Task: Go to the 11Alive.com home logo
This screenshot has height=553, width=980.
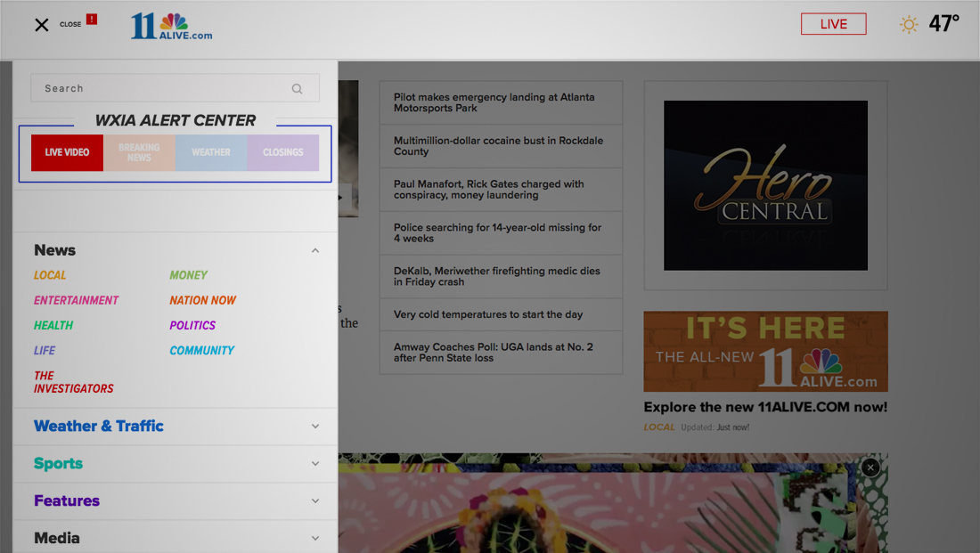Action: [171, 26]
